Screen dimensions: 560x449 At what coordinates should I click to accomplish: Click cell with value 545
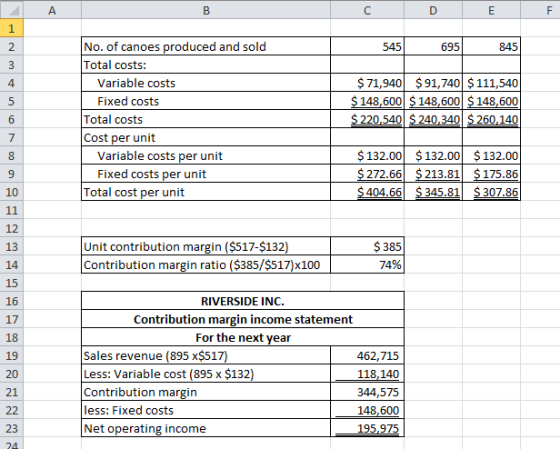coord(368,46)
